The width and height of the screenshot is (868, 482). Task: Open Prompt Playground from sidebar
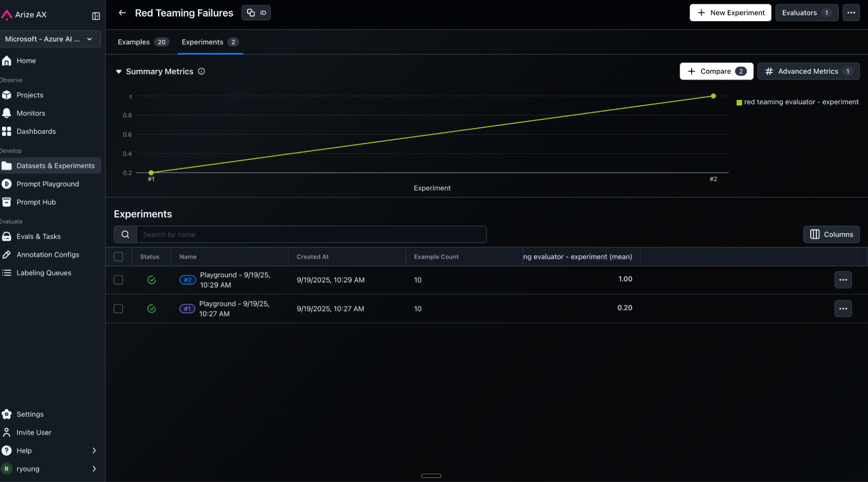pos(48,184)
